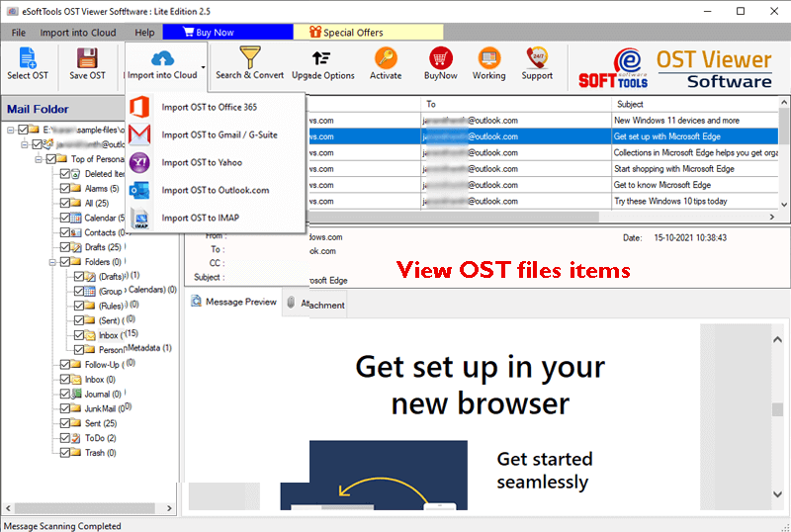Click the Office 365 logo icon
Viewport: 791px width, 532px height.
pyautogui.click(x=139, y=107)
